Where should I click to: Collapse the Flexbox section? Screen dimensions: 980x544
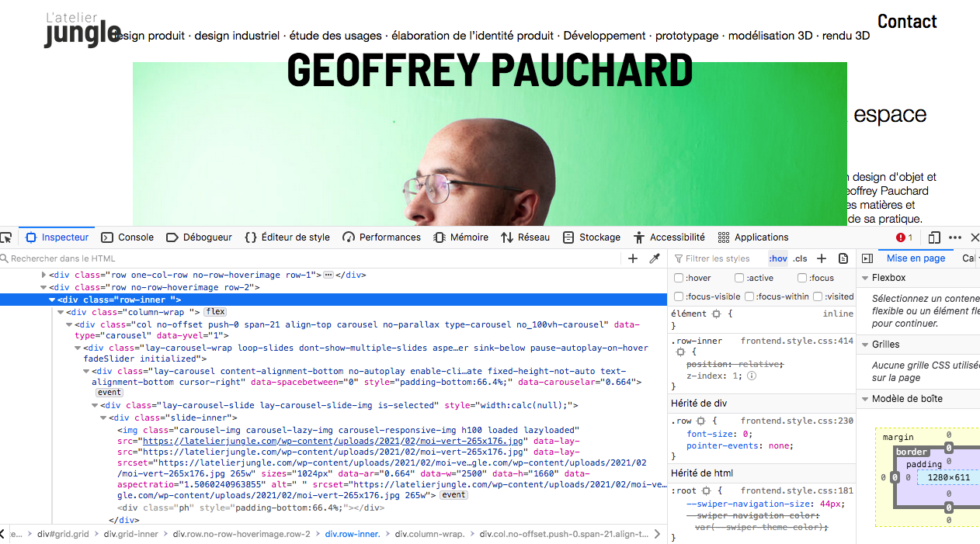pos(864,278)
